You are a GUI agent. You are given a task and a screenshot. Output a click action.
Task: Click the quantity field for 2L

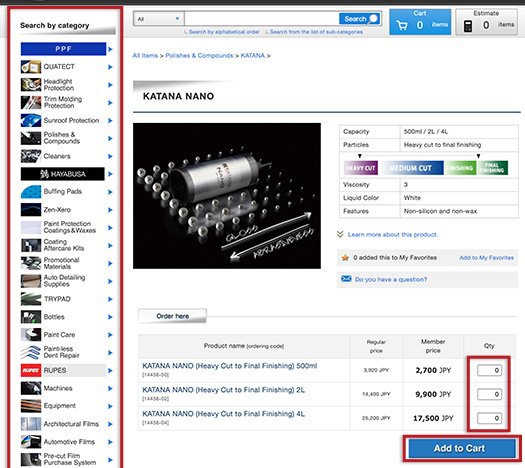(489, 394)
